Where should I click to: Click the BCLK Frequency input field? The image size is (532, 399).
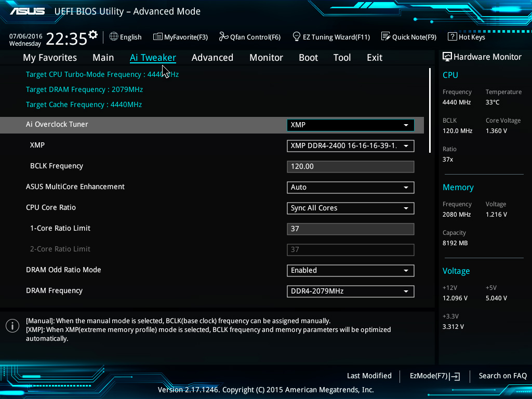point(350,167)
